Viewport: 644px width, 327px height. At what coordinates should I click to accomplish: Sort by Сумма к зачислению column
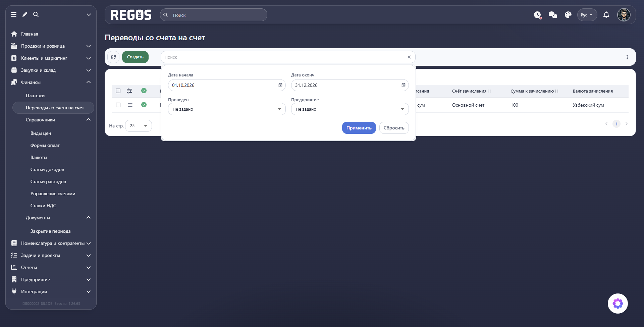(534, 91)
